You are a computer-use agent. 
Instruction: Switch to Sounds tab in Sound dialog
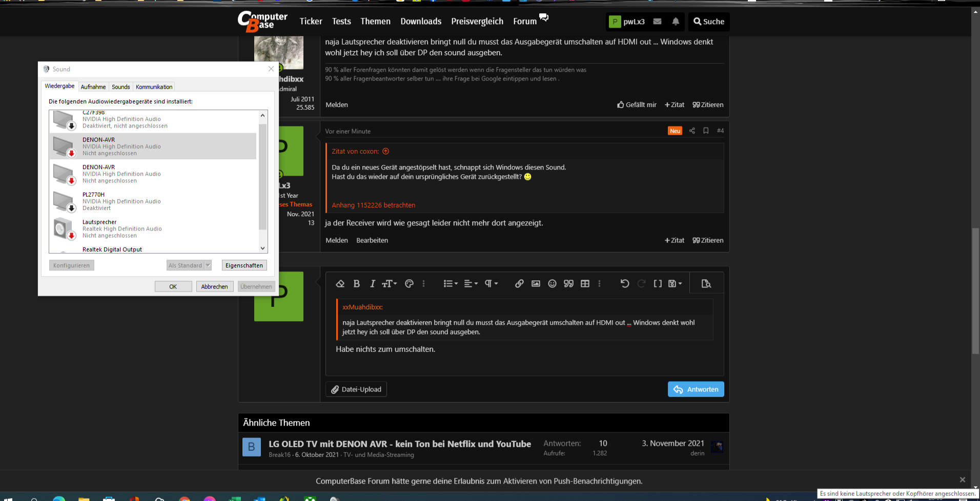click(x=121, y=87)
